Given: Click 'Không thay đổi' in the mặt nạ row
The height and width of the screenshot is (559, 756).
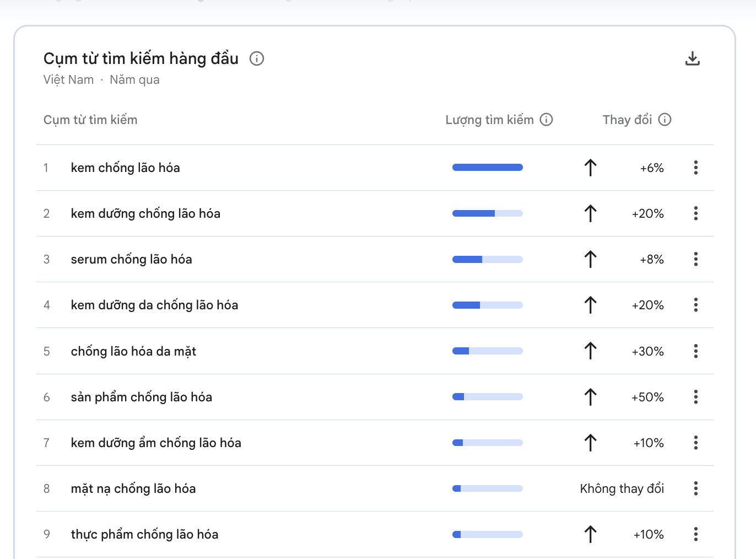Looking at the screenshot, I should click(622, 488).
